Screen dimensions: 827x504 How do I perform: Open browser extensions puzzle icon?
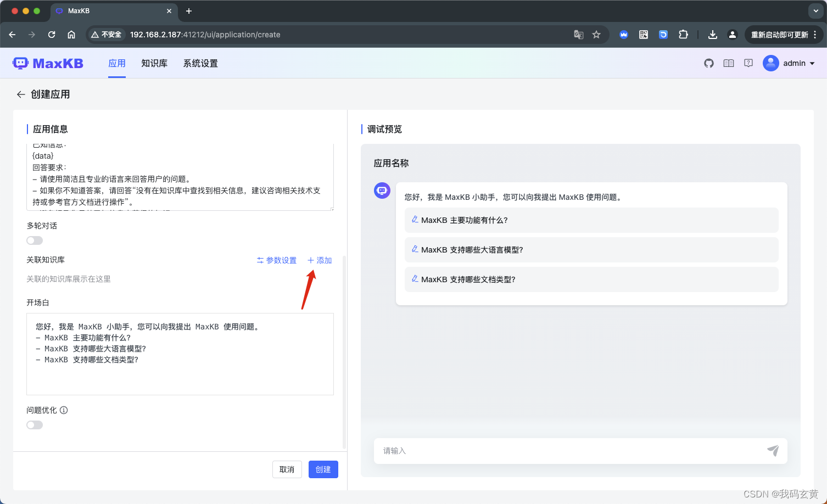pos(683,35)
